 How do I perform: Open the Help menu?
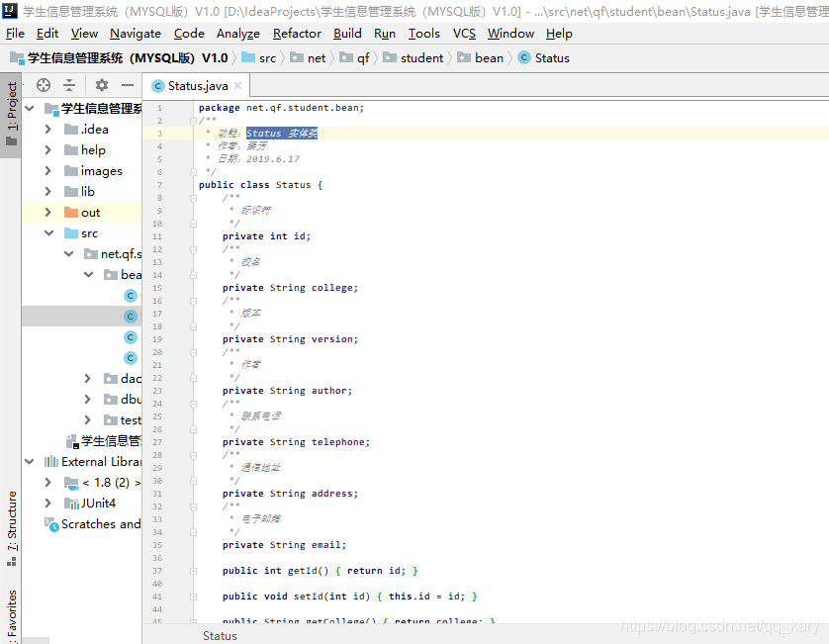(559, 34)
